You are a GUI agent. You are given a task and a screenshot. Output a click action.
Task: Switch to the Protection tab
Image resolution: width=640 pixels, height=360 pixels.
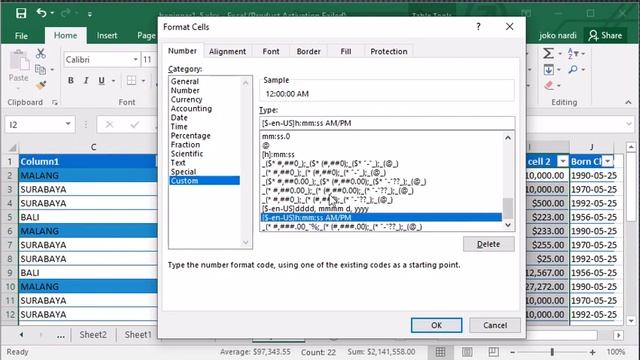tap(389, 51)
